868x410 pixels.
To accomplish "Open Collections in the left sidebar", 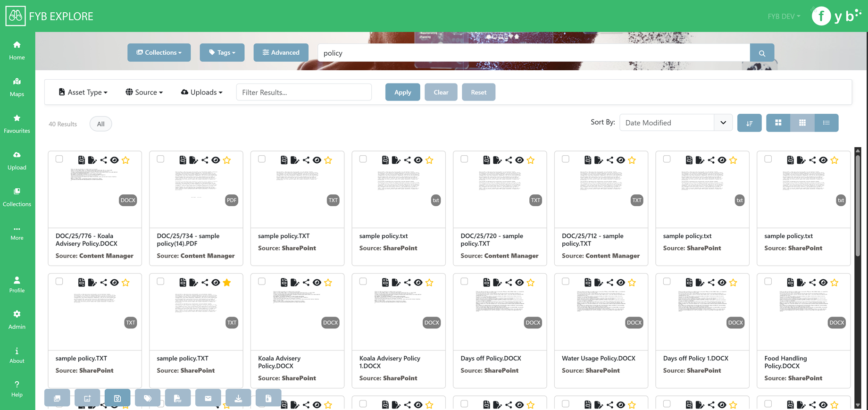I will point(17,197).
